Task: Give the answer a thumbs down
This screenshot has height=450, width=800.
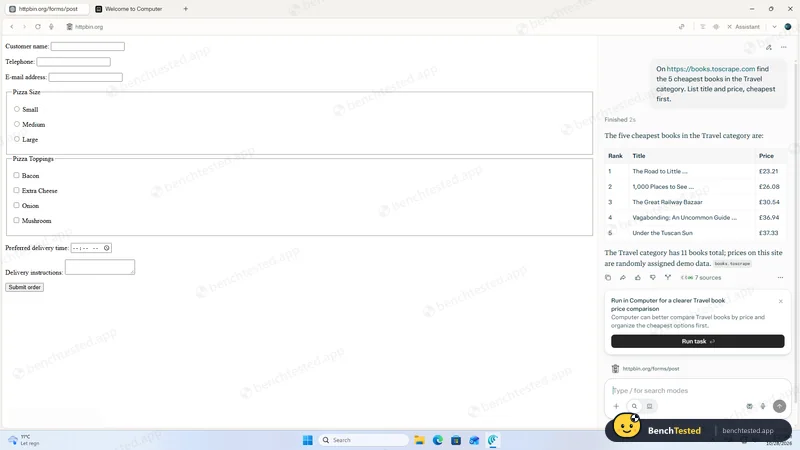Action: click(x=653, y=278)
